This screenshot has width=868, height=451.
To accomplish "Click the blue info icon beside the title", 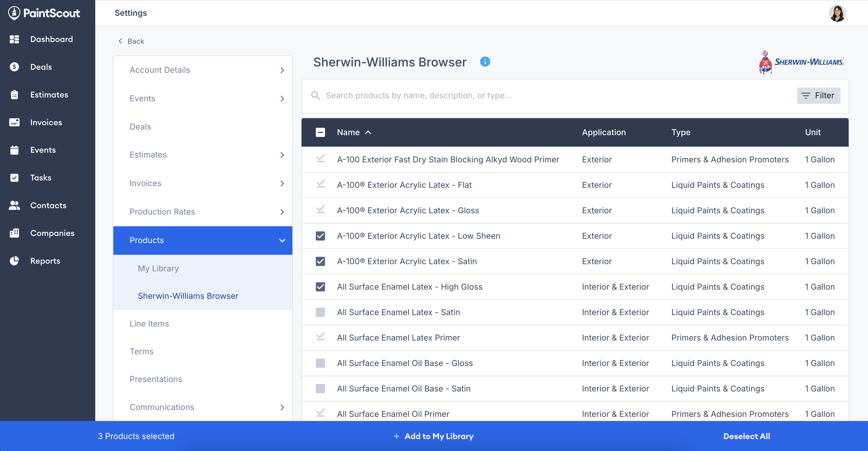I will pyautogui.click(x=485, y=62).
